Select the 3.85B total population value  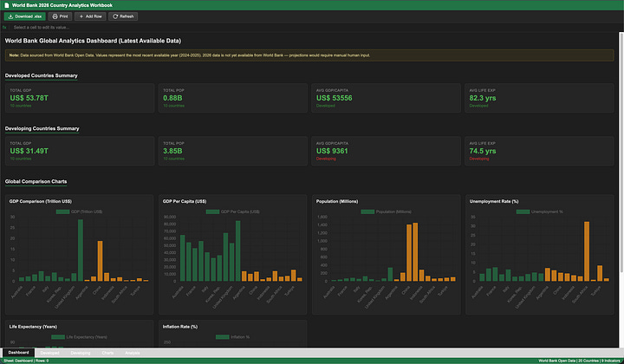point(172,151)
